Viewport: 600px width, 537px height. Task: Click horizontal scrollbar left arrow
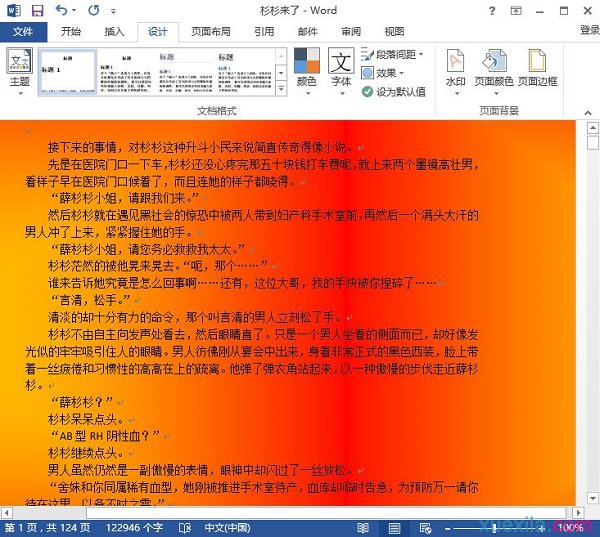(x=6, y=513)
